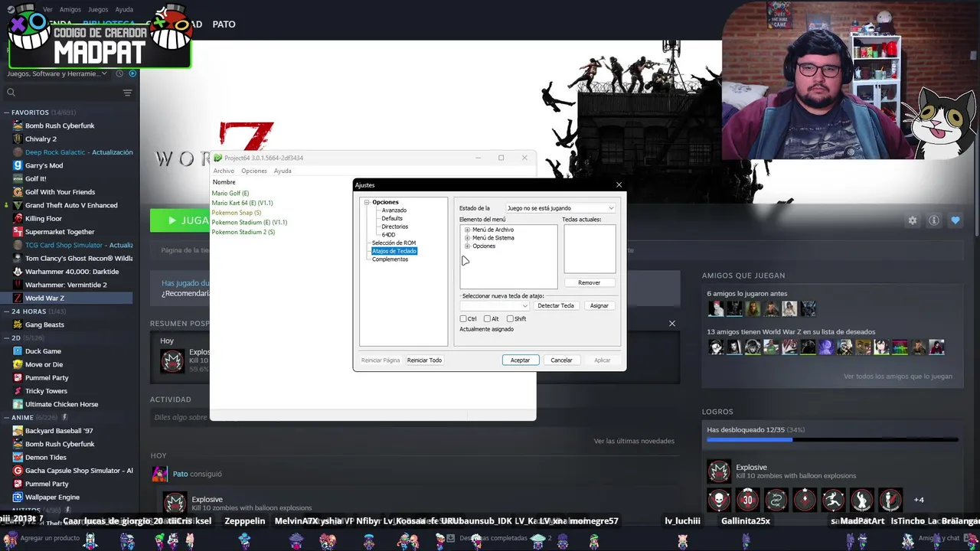Open the Steam library filter options icon
This screenshot has height=551, width=980.
(x=127, y=93)
